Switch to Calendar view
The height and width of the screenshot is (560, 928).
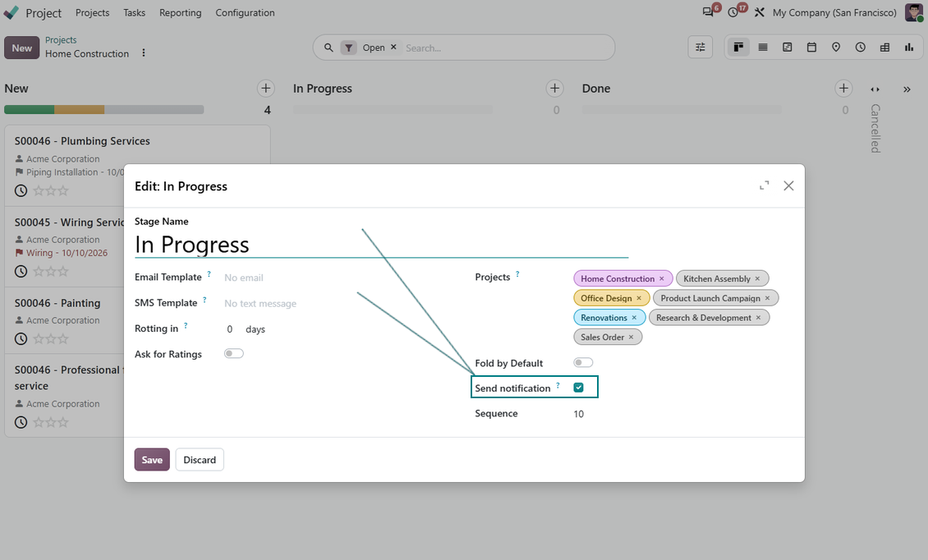tap(811, 48)
